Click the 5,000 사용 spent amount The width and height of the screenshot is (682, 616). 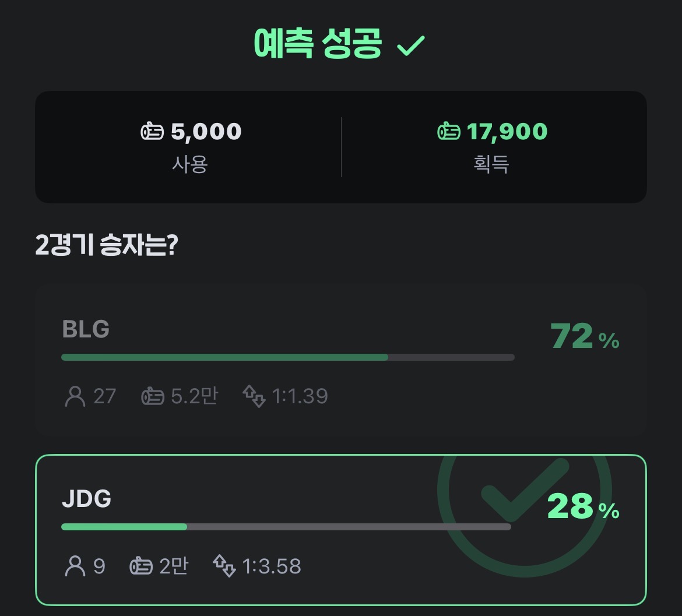[x=205, y=132]
